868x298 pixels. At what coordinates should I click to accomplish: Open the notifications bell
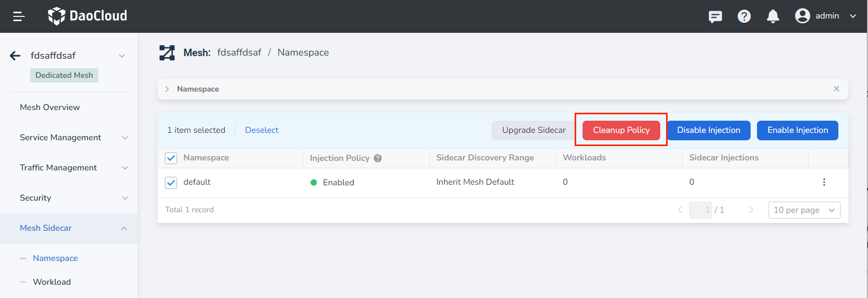pyautogui.click(x=773, y=16)
